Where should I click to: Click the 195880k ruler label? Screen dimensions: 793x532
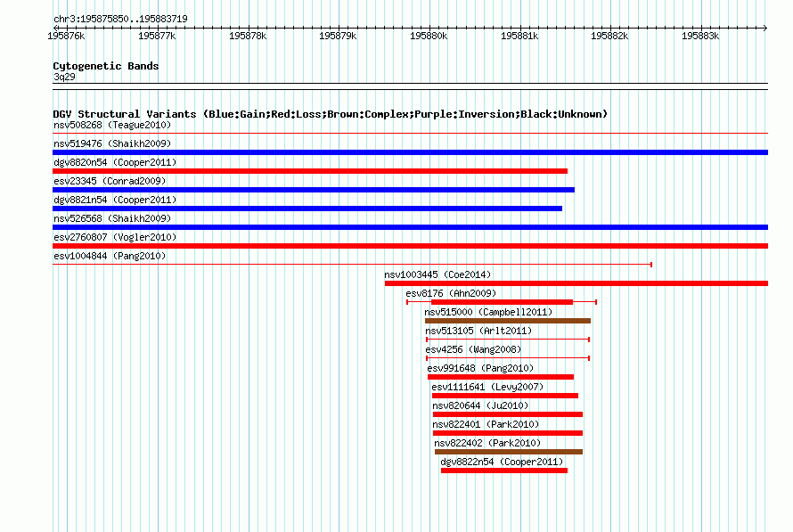pos(429,36)
